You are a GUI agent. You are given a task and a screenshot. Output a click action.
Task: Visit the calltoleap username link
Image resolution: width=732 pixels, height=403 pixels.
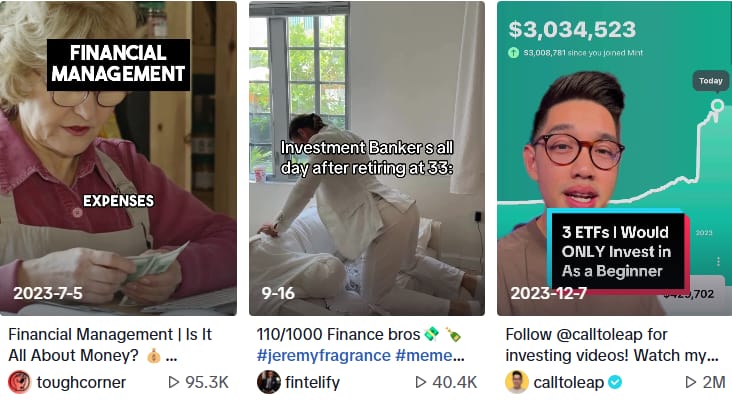coord(569,382)
